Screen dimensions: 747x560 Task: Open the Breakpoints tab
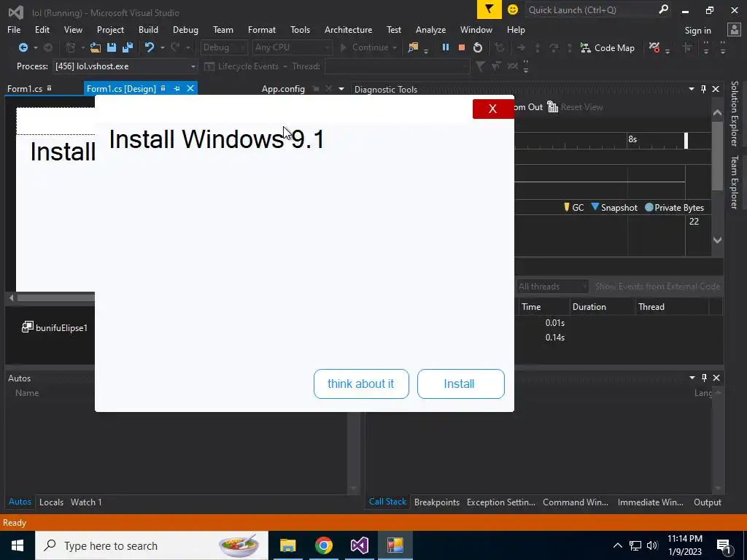pyautogui.click(x=437, y=502)
